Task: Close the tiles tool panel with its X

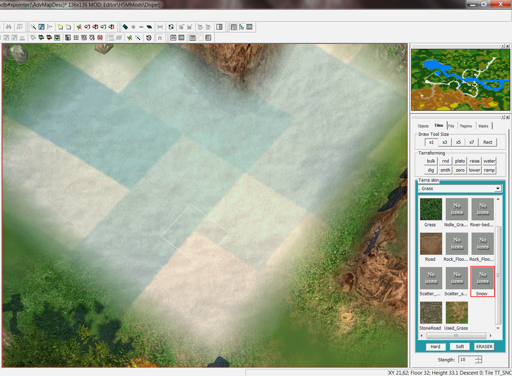Action: pyautogui.click(x=508, y=117)
